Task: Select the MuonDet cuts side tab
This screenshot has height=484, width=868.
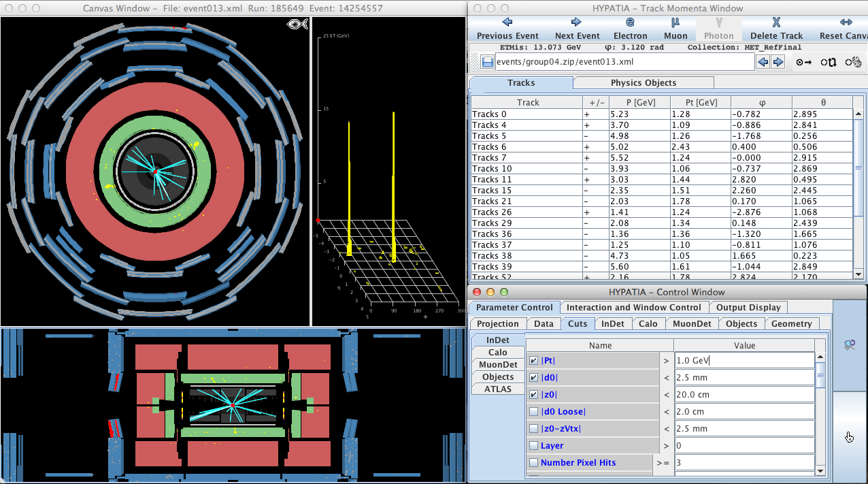Action: pyautogui.click(x=498, y=365)
